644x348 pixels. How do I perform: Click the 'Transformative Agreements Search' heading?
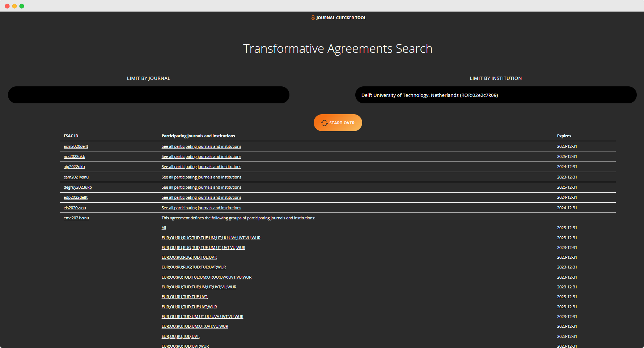point(338,48)
